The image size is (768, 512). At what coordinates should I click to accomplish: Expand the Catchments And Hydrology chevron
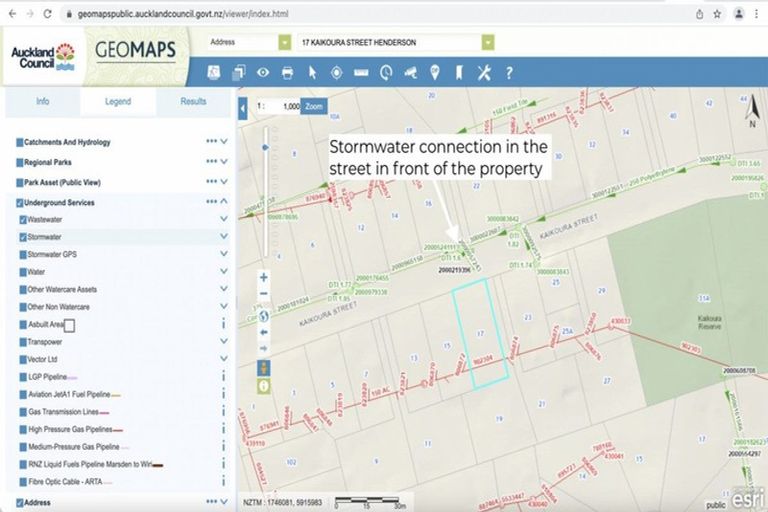(224, 142)
